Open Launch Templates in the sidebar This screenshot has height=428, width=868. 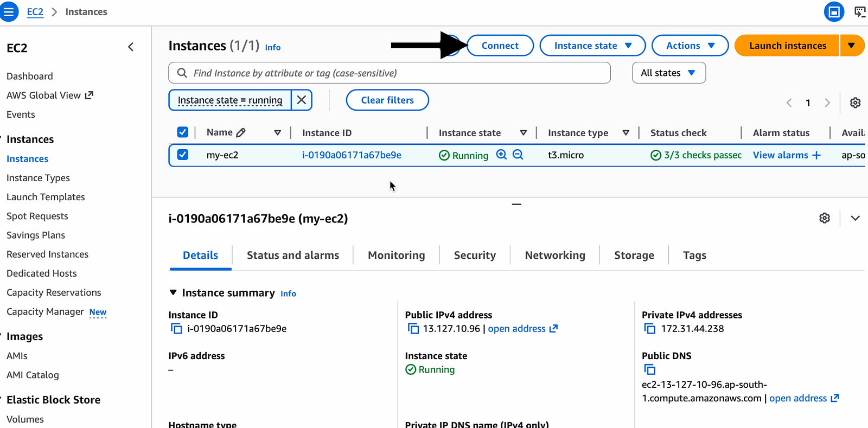[46, 197]
